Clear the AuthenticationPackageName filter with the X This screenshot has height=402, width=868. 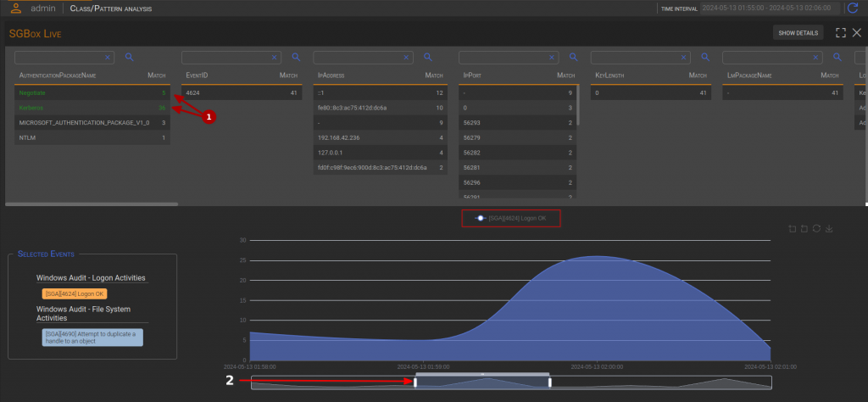[108, 57]
